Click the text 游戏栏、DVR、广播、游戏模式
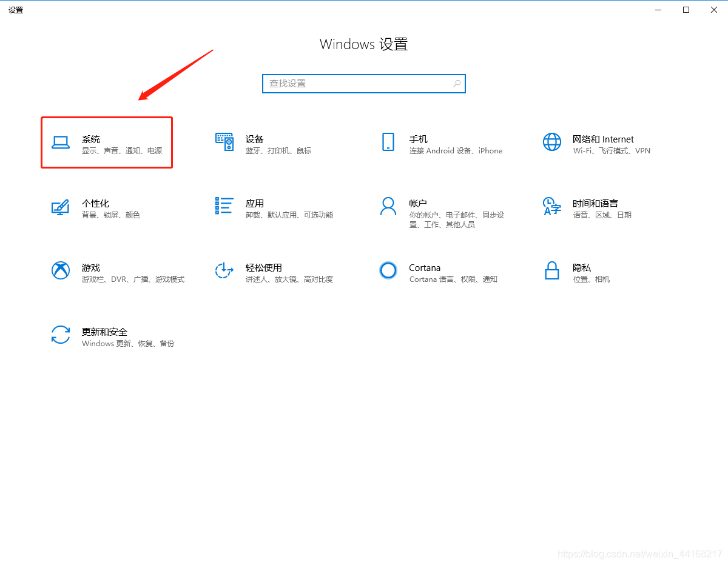Screen dimensions: 728x565 (x=133, y=279)
